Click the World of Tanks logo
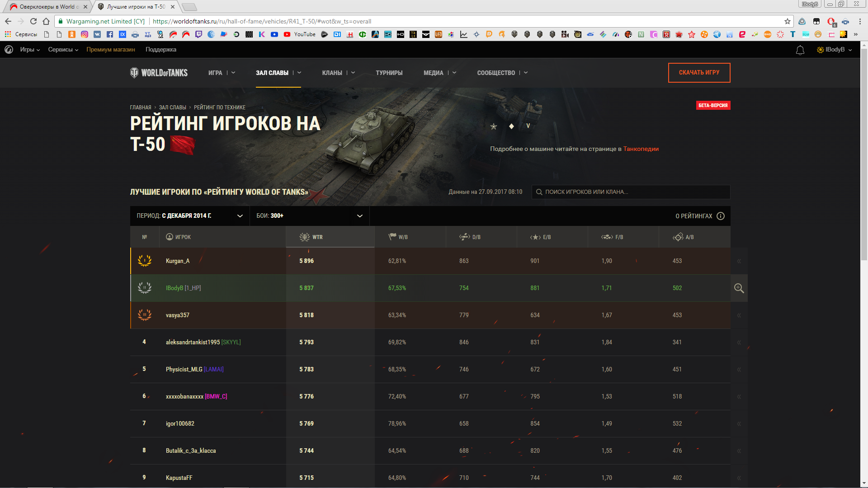Screen dimensions: 868x488 pyautogui.click(x=159, y=73)
